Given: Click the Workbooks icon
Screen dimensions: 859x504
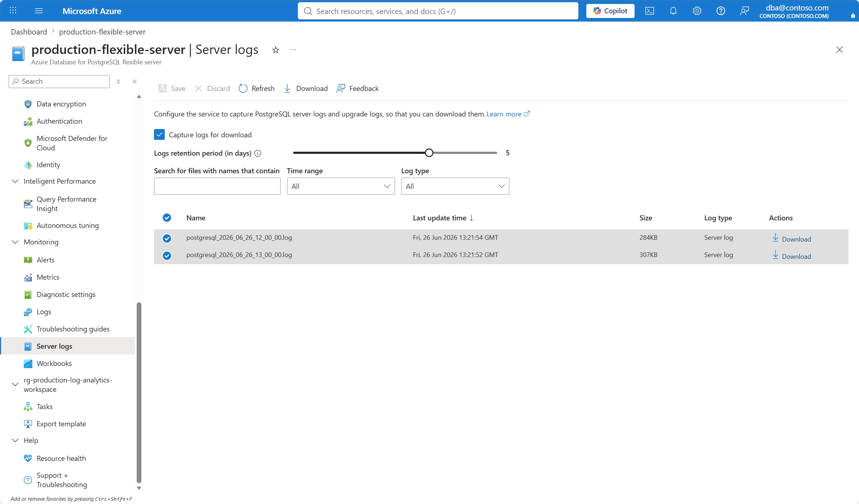Looking at the screenshot, I should tap(28, 363).
